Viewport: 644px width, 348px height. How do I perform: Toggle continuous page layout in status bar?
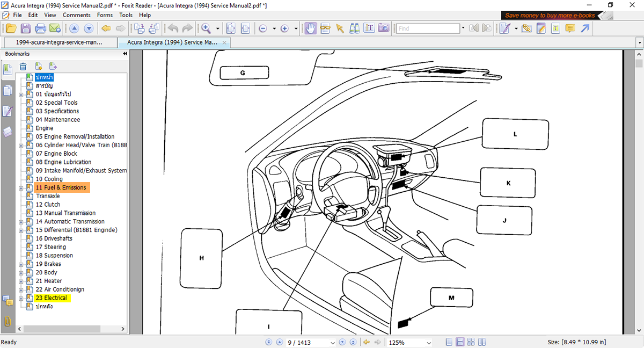coord(460,342)
